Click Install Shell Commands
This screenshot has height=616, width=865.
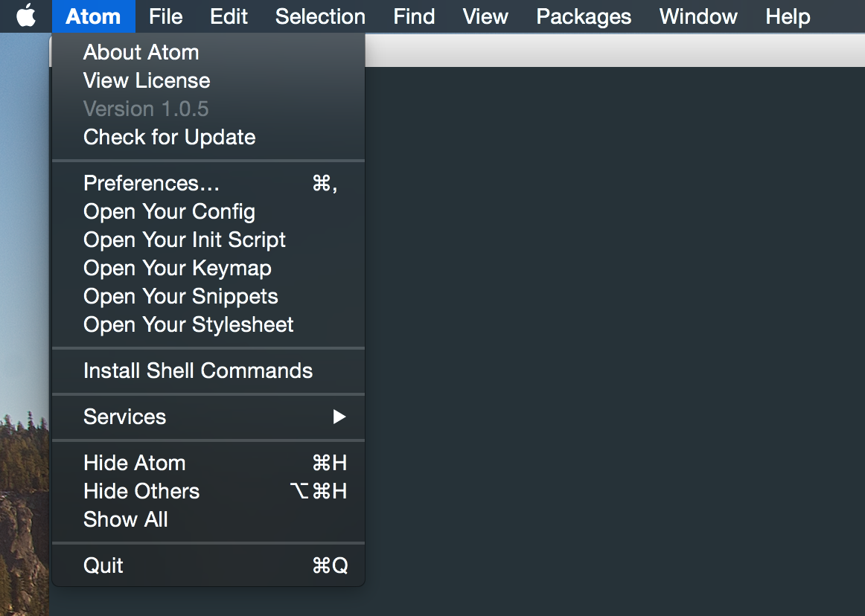point(208,370)
